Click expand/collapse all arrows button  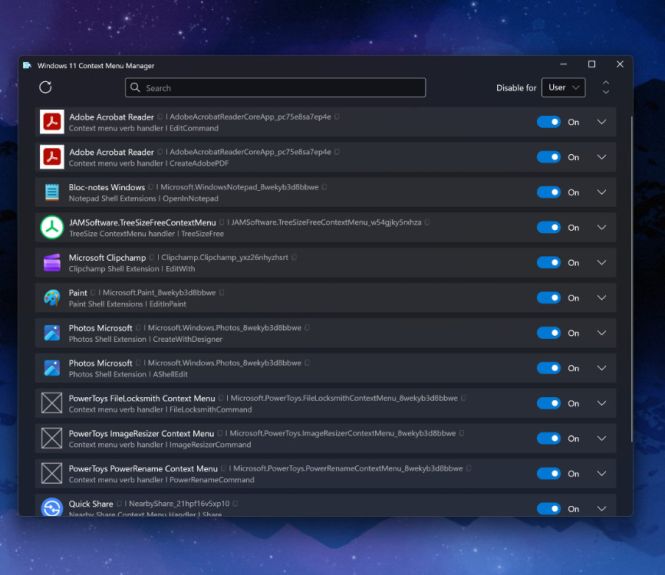(606, 87)
